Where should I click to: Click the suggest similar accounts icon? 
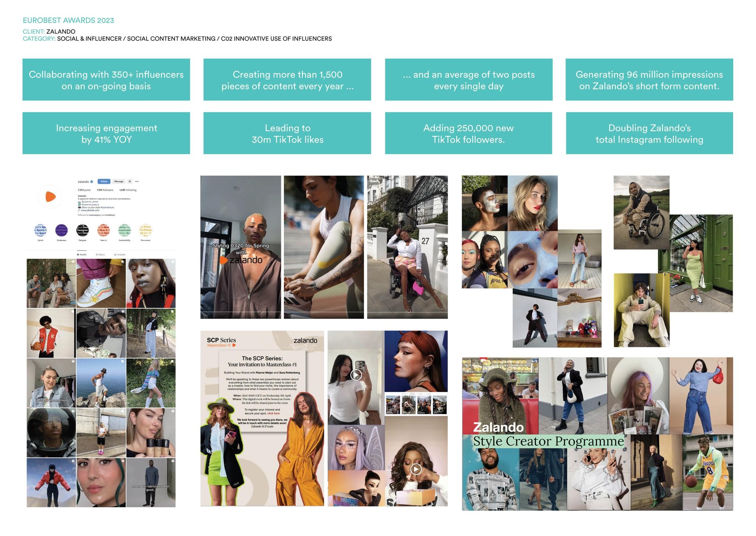(x=130, y=181)
